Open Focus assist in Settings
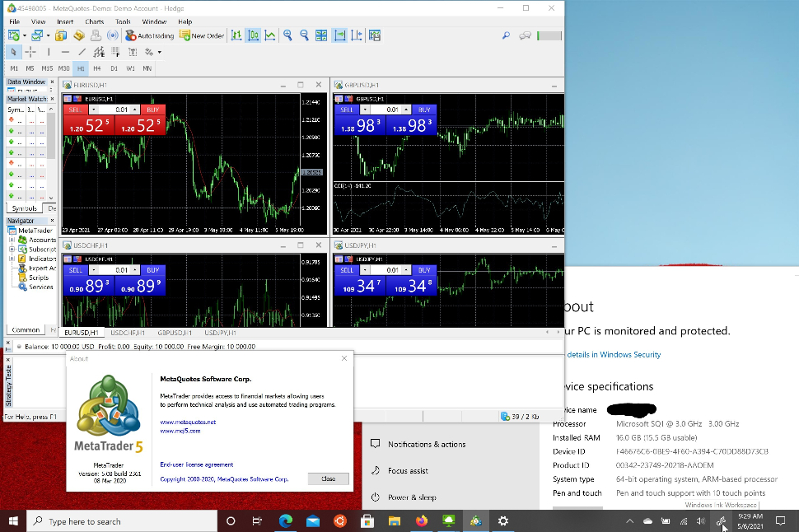 [x=408, y=471]
